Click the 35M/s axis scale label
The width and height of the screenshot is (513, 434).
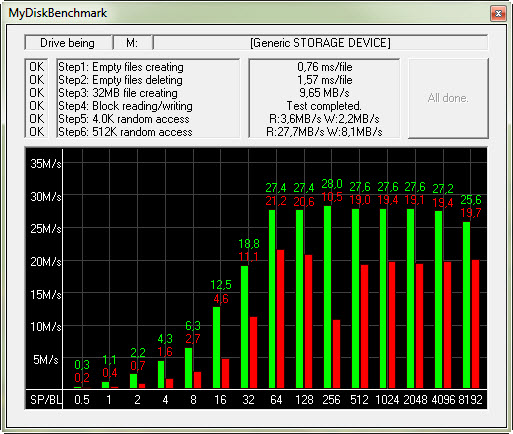point(46,164)
